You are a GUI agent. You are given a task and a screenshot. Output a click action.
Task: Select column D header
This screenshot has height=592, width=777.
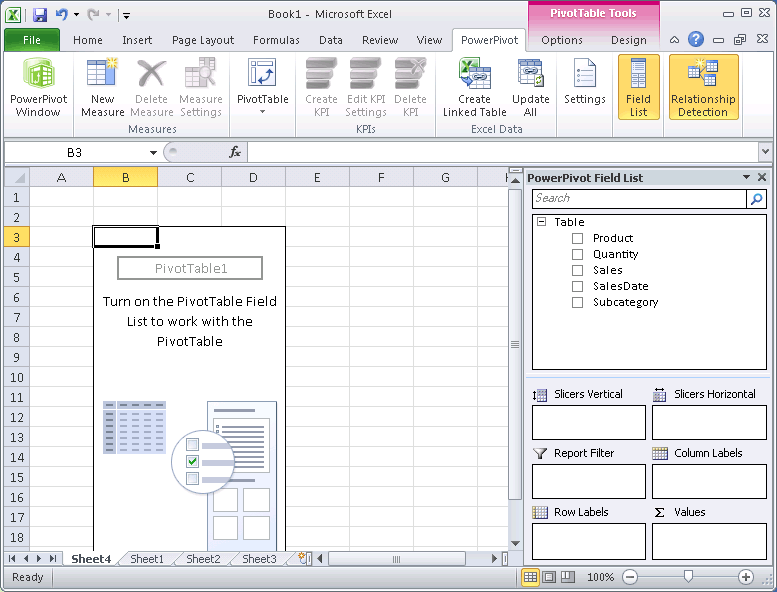[253, 177]
